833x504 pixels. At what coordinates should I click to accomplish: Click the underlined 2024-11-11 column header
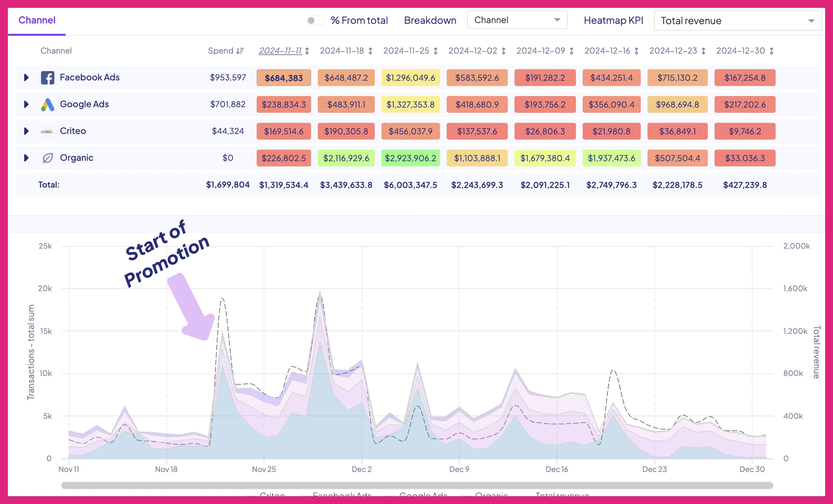tap(281, 51)
